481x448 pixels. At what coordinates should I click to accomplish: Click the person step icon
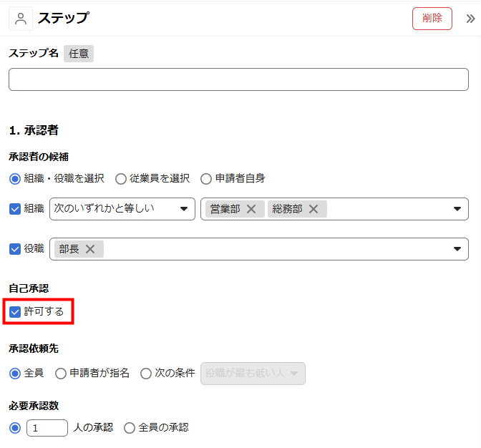coord(21,19)
